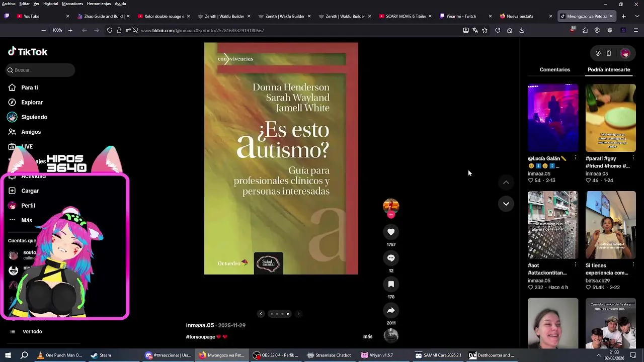
Task: Open the browser downloads arrow
Action: [x=522, y=30]
